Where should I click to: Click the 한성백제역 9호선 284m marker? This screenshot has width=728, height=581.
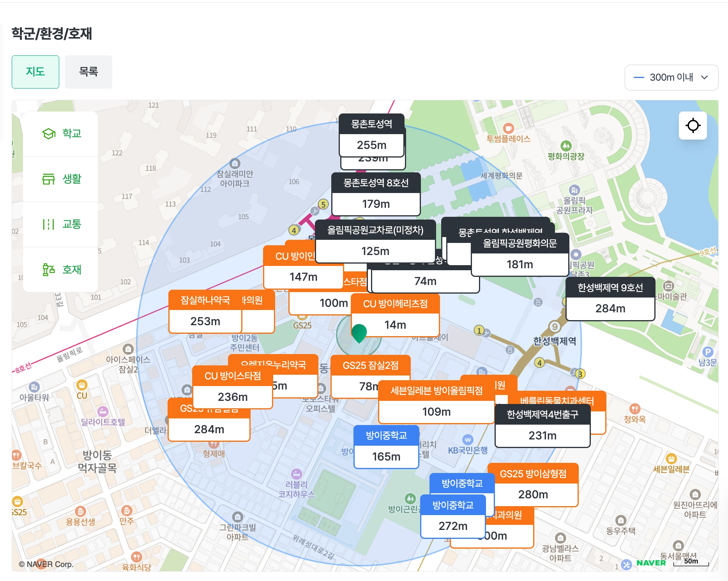coord(610,299)
